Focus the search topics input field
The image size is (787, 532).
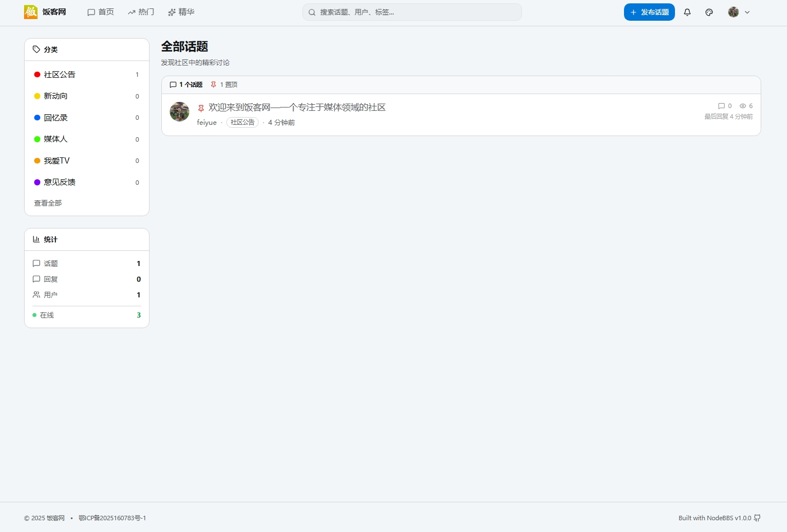point(415,12)
